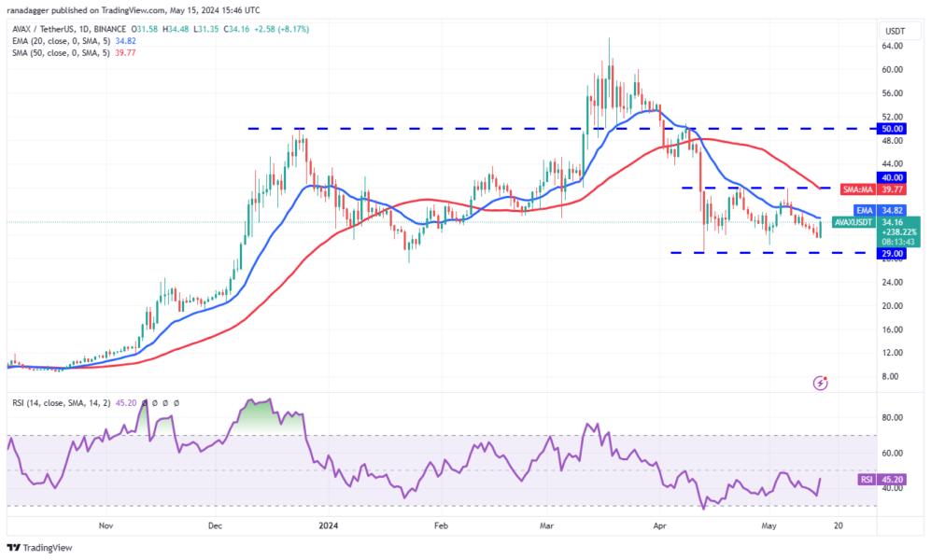This screenshot has width=931, height=560.
Task: Select the RSI (14, close, SMA, 14, 2) legend
Action: pyautogui.click(x=62, y=403)
